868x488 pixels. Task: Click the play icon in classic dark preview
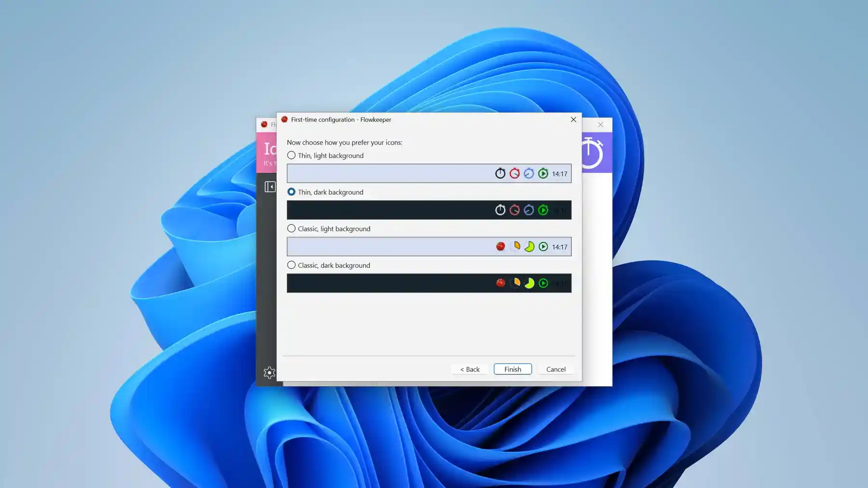click(543, 283)
